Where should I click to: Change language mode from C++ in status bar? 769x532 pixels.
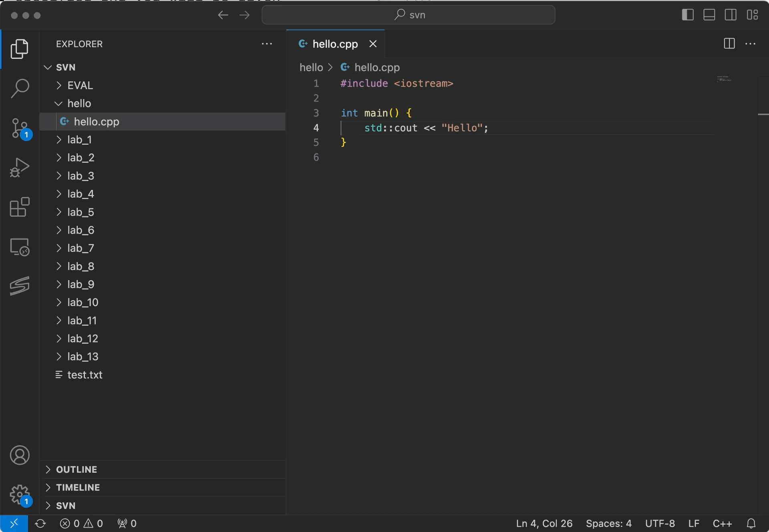pyautogui.click(x=722, y=524)
